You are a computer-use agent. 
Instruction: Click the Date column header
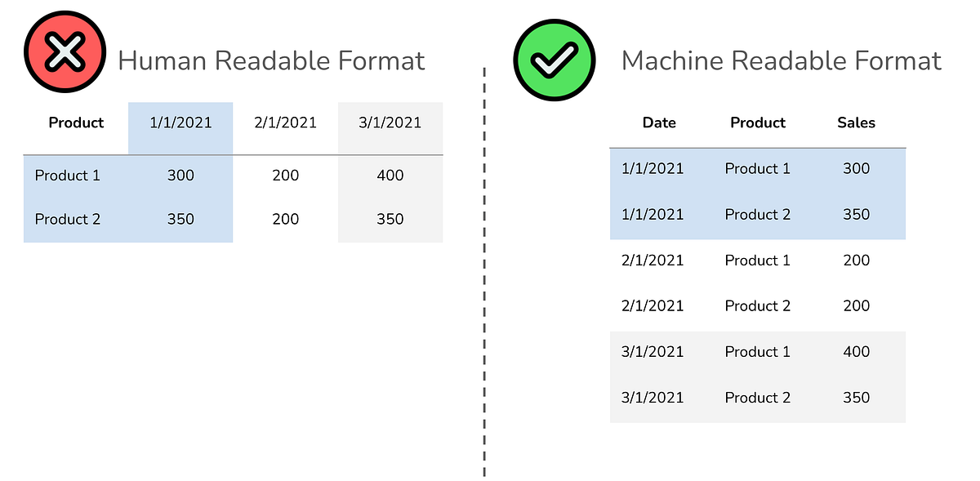click(x=659, y=123)
